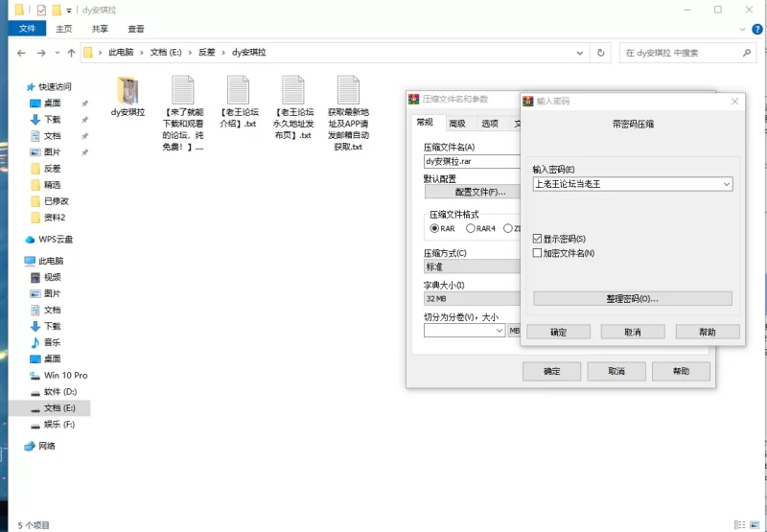Open 字典大小 dictionary size dropdown
The image size is (767, 532).
coord(472,299)
